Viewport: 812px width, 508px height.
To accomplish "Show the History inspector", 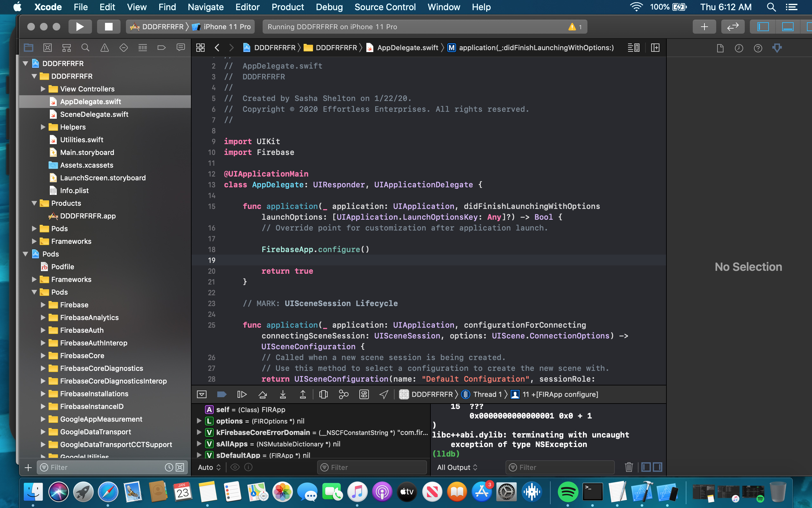I will click(739, 48).
